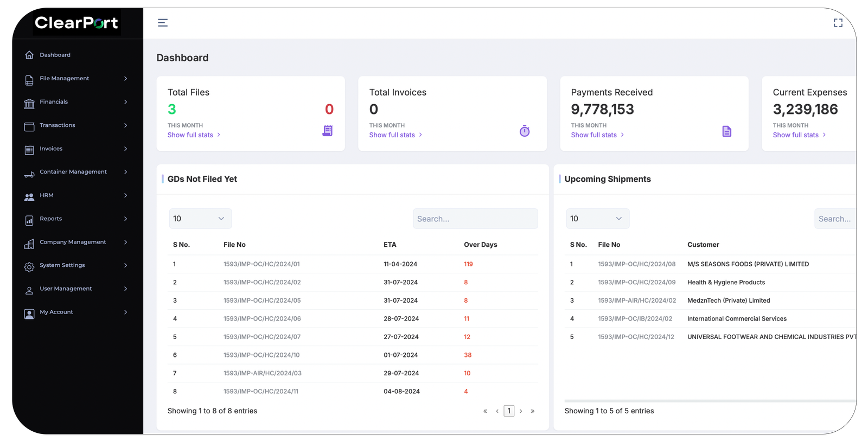
Task: Open the Company Management menu
Action: click(73, 242)
